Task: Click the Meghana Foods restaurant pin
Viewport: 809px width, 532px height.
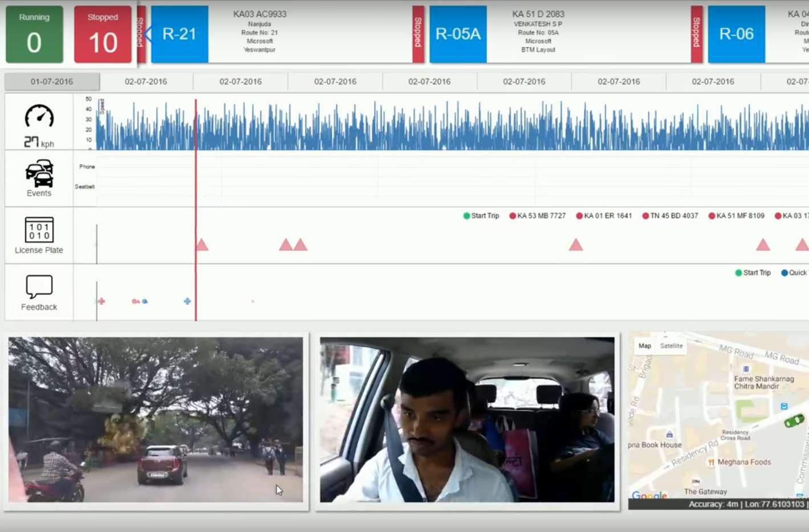Action: [x=711, y=463]
